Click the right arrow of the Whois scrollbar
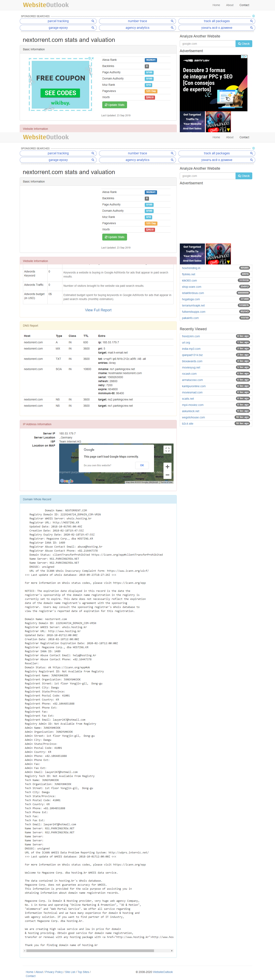The height and width of the screenshot is (980, 275). point(172,951)
